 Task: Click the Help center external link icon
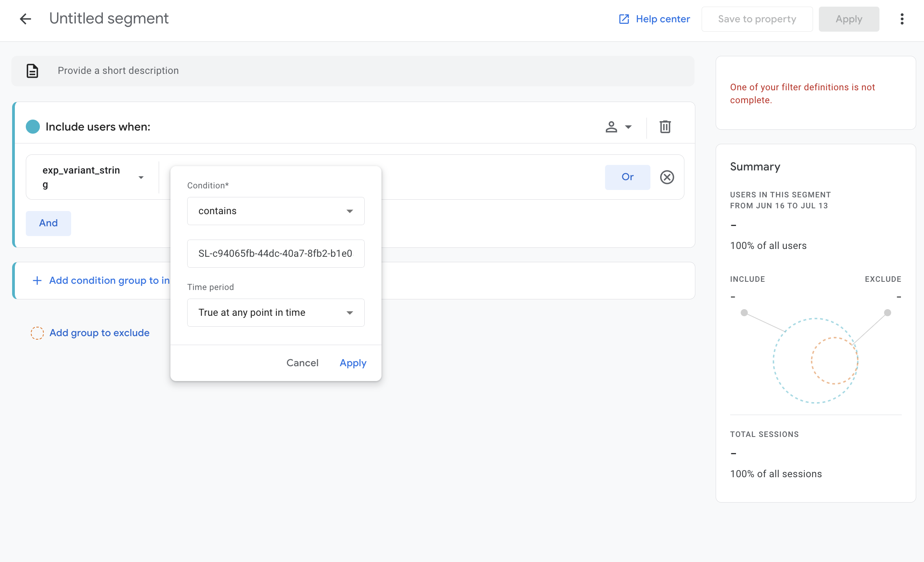(624, 19)
